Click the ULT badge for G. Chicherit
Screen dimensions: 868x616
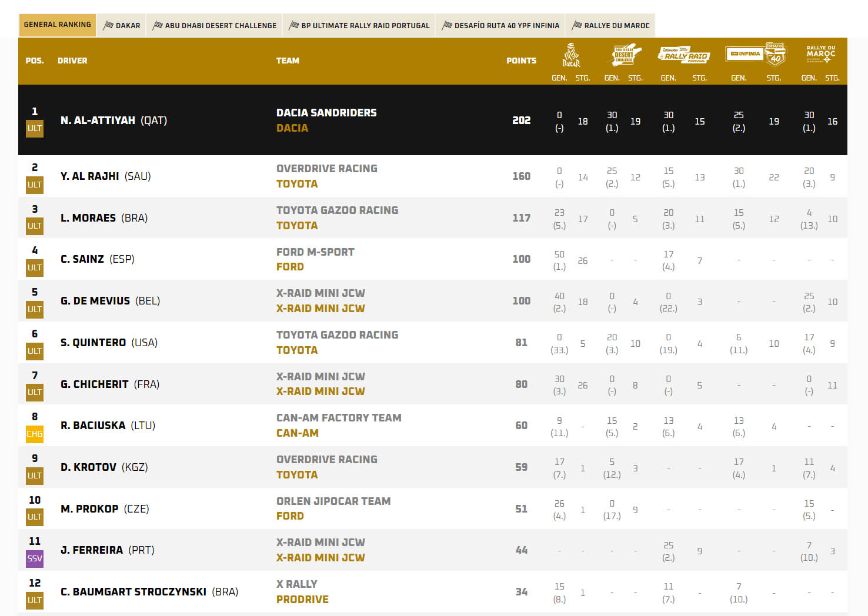point(35,392)
